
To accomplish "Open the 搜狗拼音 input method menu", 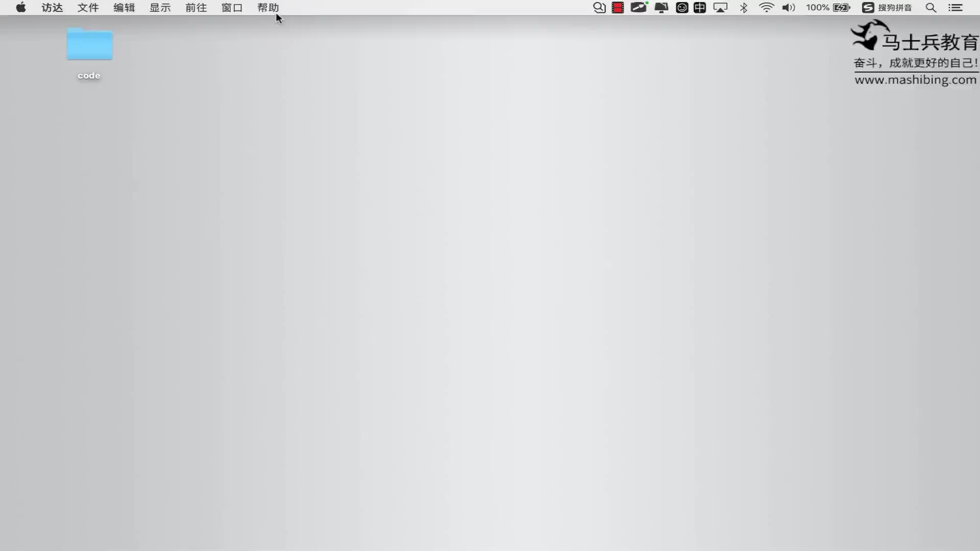I will pos(887,8).
